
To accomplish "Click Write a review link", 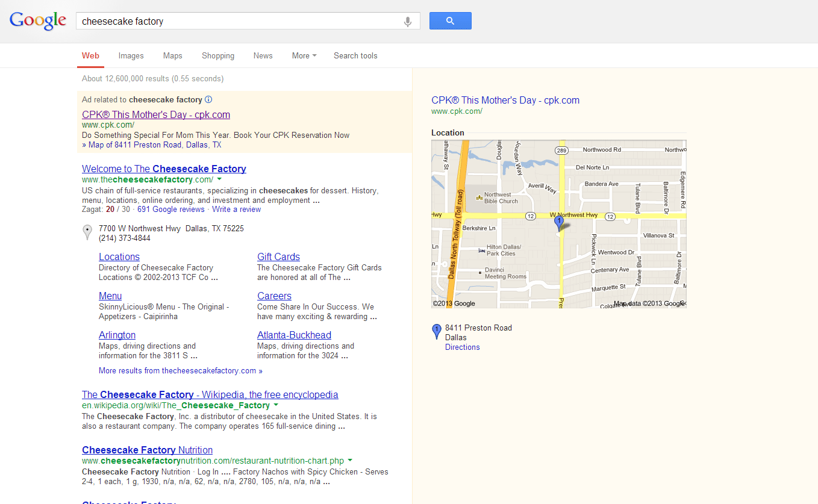I will point(236,209).
